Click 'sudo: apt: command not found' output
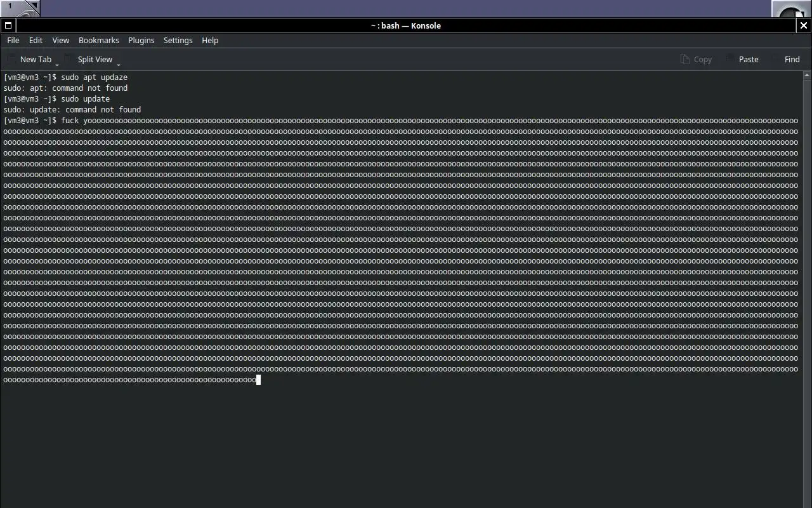 pos(65,88)
